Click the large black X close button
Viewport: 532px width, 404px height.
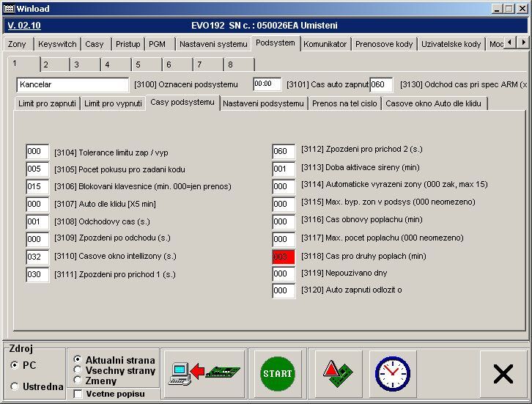(503, 374)
